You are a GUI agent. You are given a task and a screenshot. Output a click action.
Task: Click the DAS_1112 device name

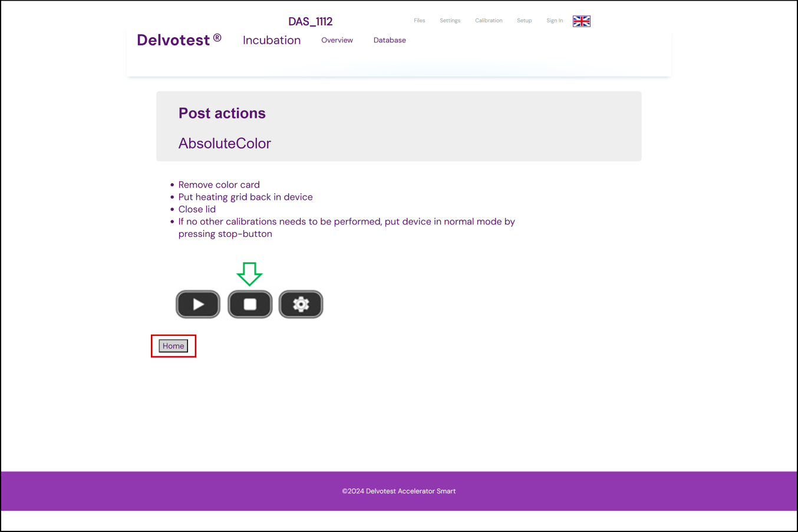click(x=311, y=22)
